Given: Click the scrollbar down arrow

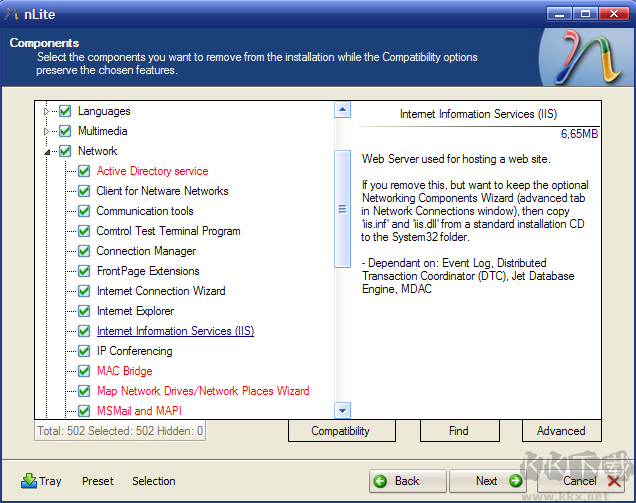Looking at the screenshot, I should point(342,411).
